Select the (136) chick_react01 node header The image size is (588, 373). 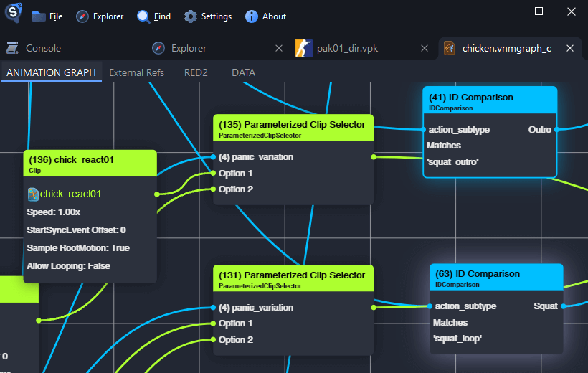tap(90, 164)
